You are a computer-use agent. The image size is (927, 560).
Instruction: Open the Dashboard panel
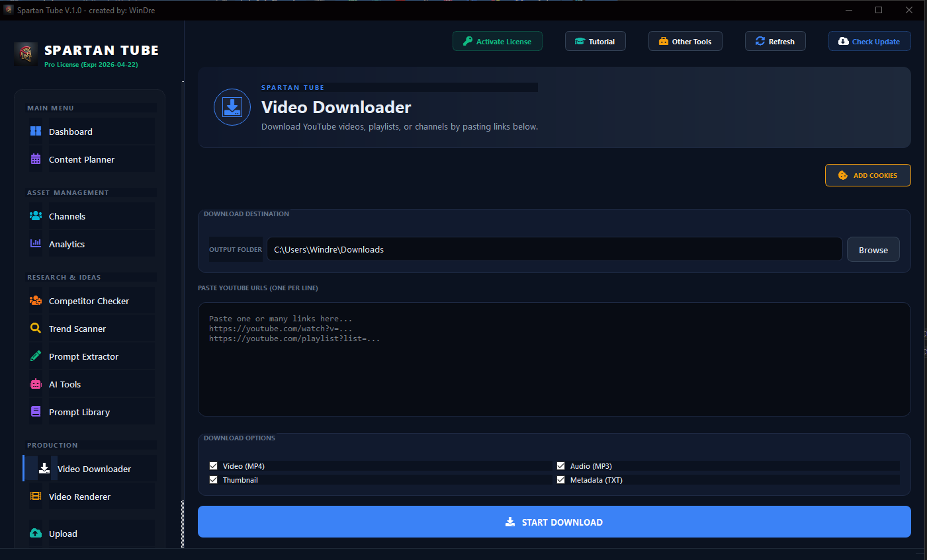click(71, 132)
